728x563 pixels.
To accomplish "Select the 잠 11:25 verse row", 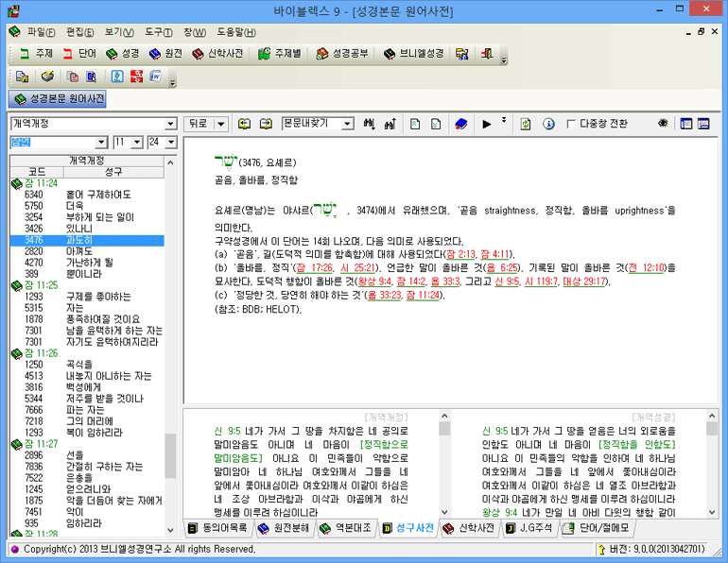I will click(87, 285).
